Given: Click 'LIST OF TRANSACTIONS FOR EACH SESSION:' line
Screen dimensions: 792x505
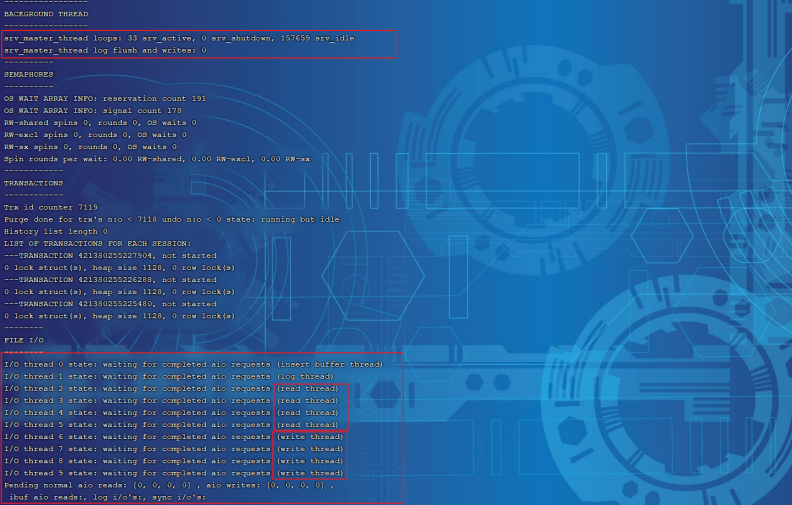Looking at the screenshot, I should [x=97, y=243].
